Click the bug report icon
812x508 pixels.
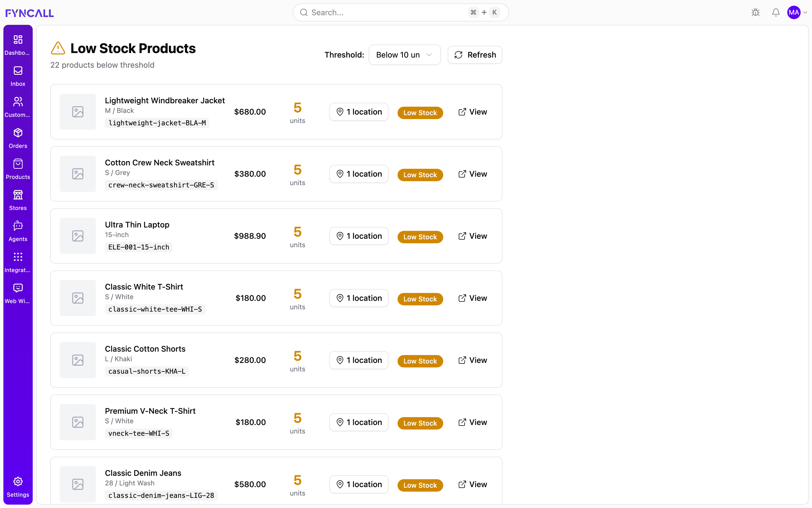756,12
